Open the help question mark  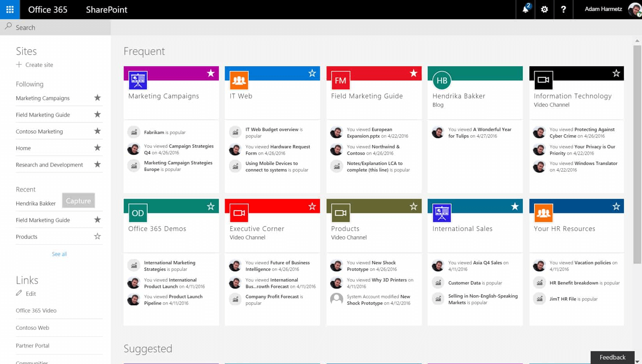[x=563, y=9]
